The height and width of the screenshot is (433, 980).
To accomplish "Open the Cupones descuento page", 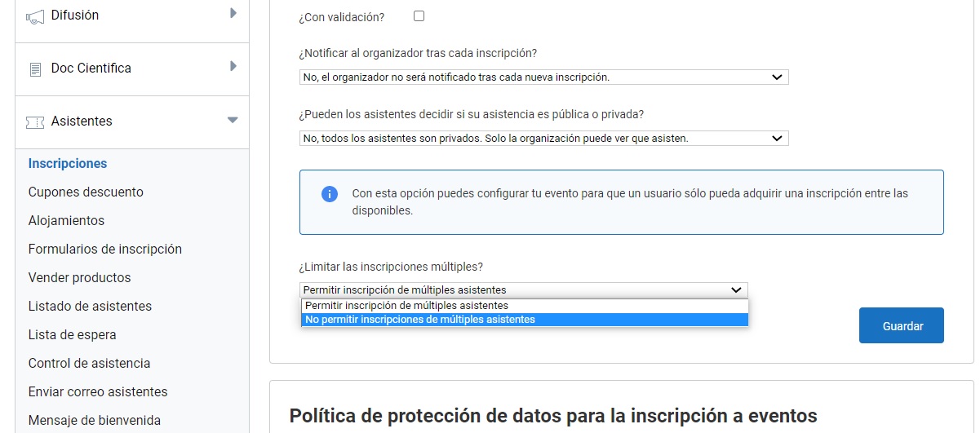I will click(86, 192).
